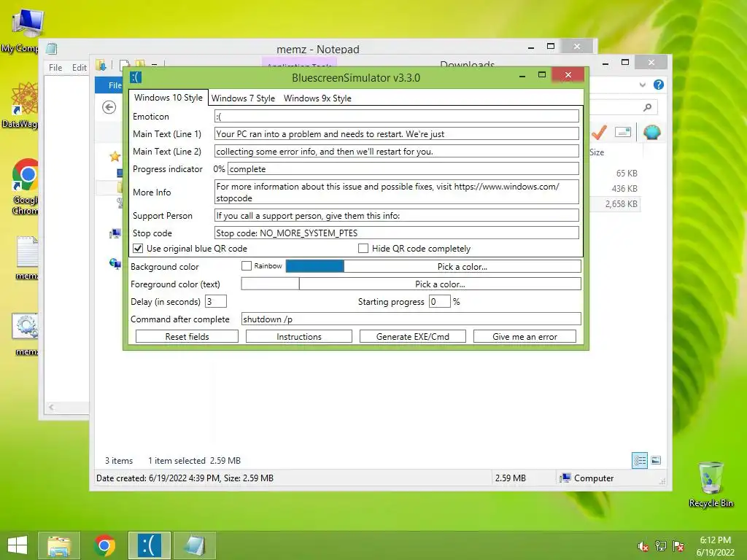Select the Notepad taskbar button
The height and width of the screenshot is (560, 747).
point(195,545)
